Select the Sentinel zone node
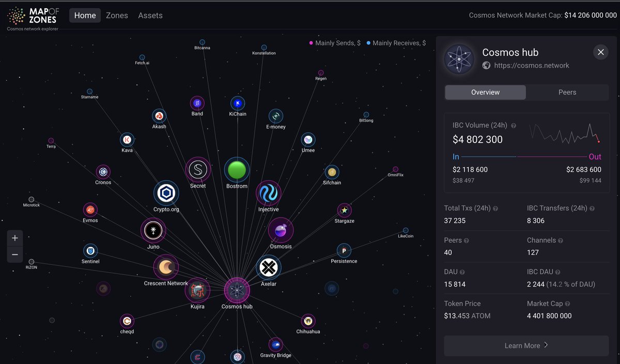 tap(90, 251)
